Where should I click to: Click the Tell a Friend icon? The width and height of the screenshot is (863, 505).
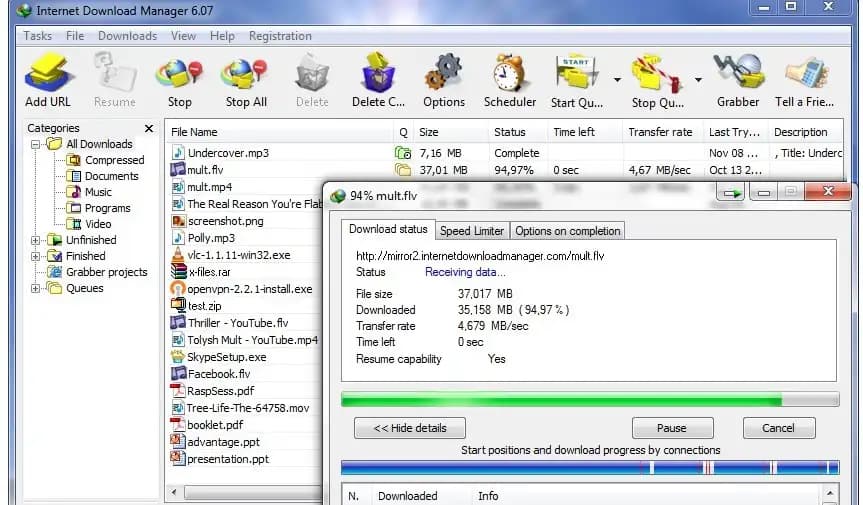coord(806,76)
